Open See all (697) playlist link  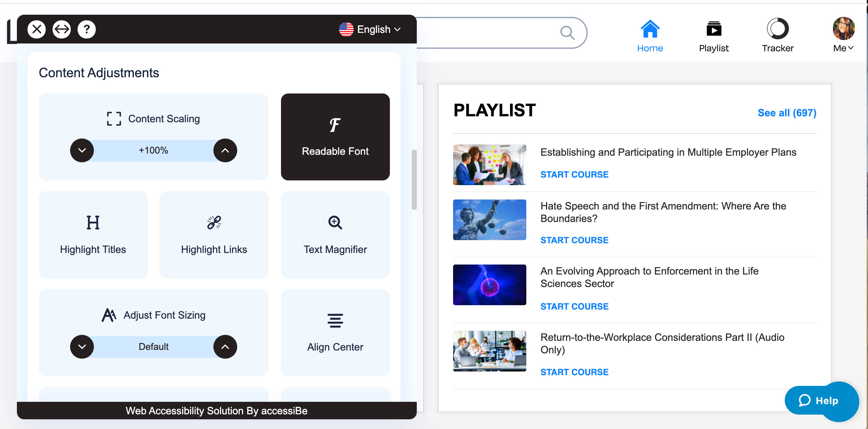(787, 113)
